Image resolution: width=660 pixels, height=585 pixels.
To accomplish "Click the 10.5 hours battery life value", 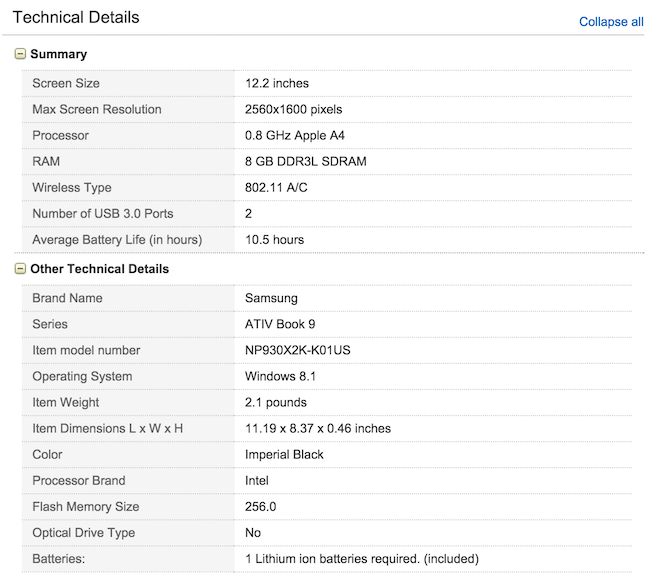I will [274, 239].
